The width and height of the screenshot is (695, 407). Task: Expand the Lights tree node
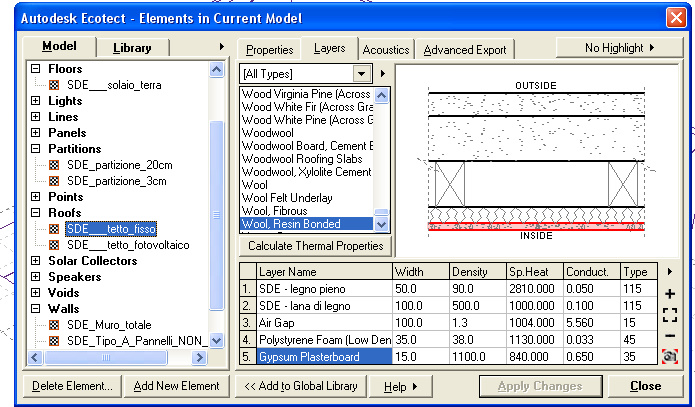click(x=35, y=101)
